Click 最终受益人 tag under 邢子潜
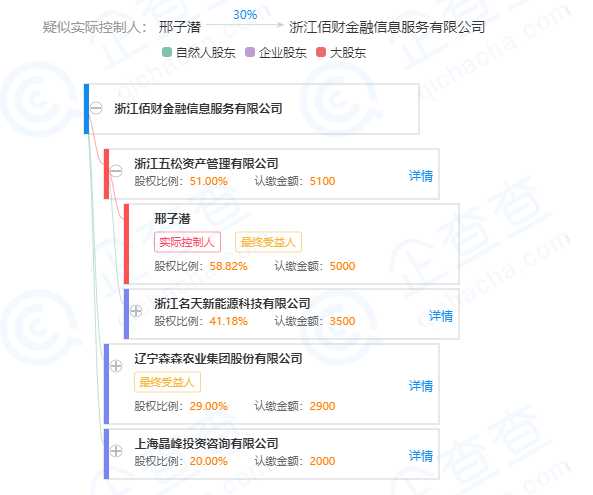 (268, 242)
